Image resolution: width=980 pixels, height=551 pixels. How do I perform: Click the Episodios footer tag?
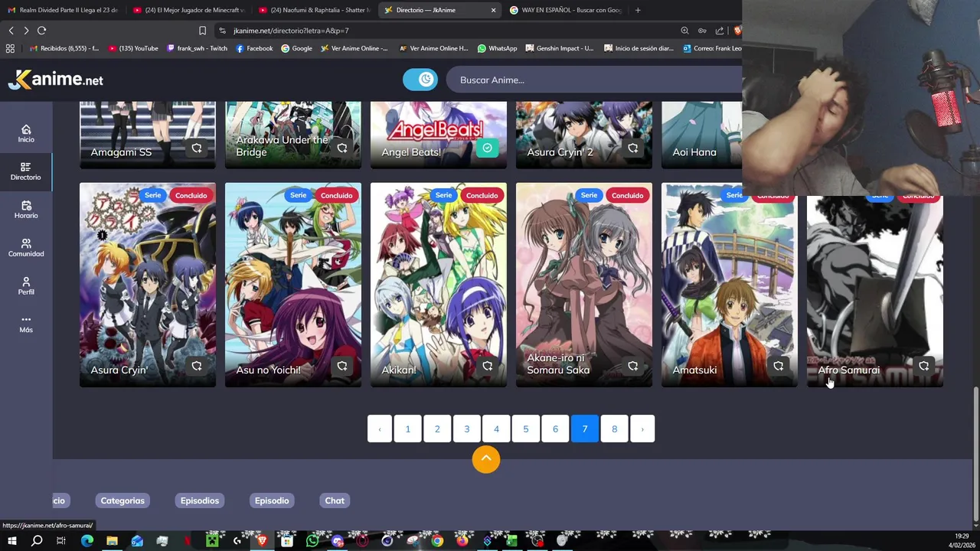coord(200,500)
